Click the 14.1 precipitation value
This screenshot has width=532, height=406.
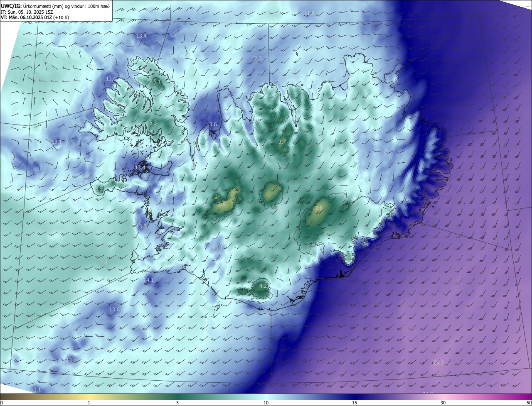(148, 280)
